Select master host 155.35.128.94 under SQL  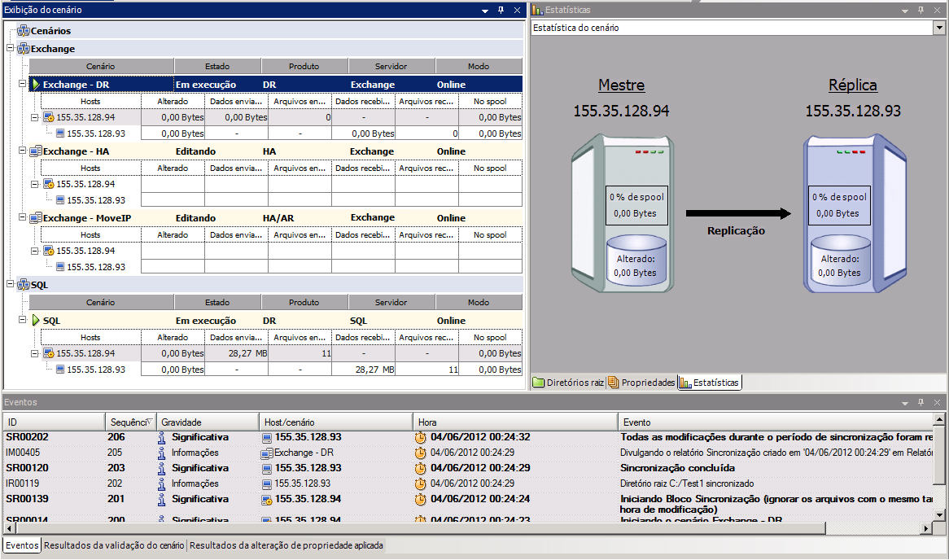coord(85,353)
